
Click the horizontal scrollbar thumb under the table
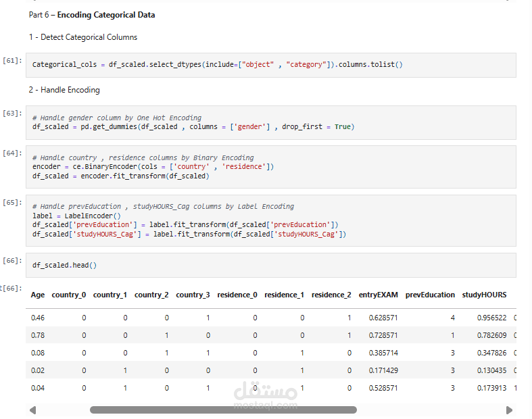click(x=223, y=410)
